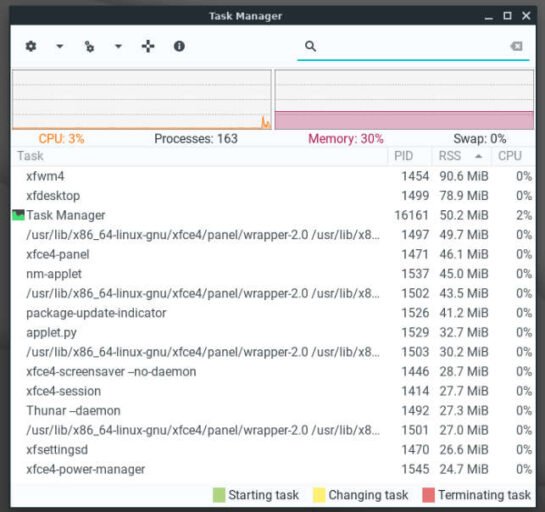This screenshot has height=512, width=545.
Task: Click the 78.9 MiB RSS value
Action: pyautogui.click(x=464, y=196)
